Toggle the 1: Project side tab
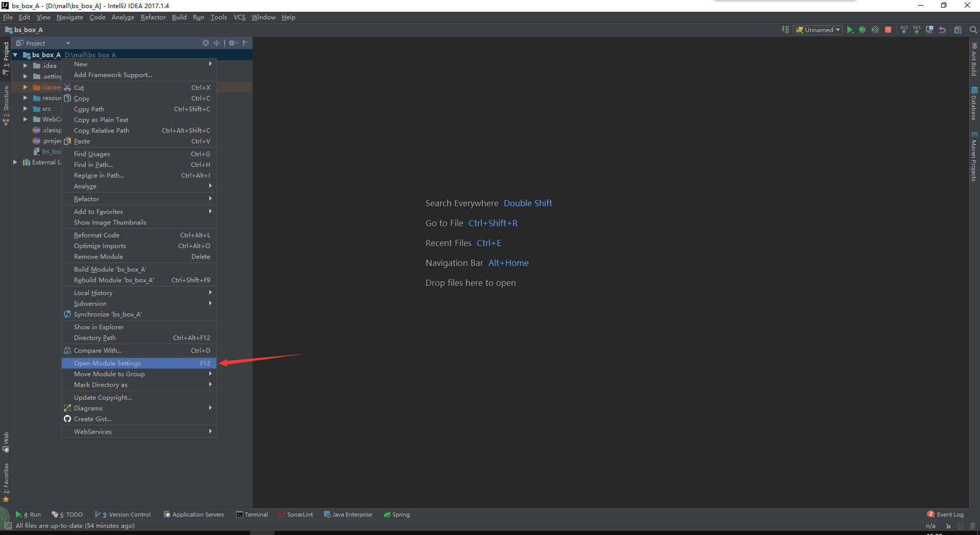The height and width of the screenshot is (535, 980). click(x=6, y=58)
